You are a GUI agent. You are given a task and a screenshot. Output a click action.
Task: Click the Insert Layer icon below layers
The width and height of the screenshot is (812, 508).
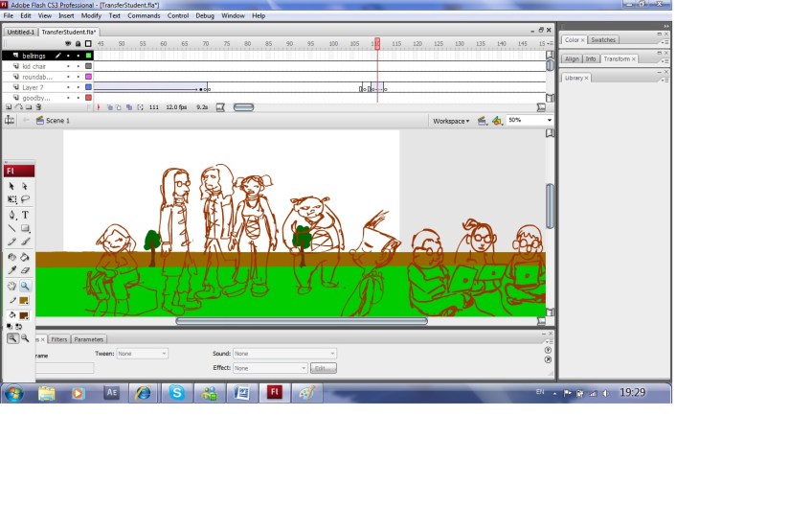(9, 107)
